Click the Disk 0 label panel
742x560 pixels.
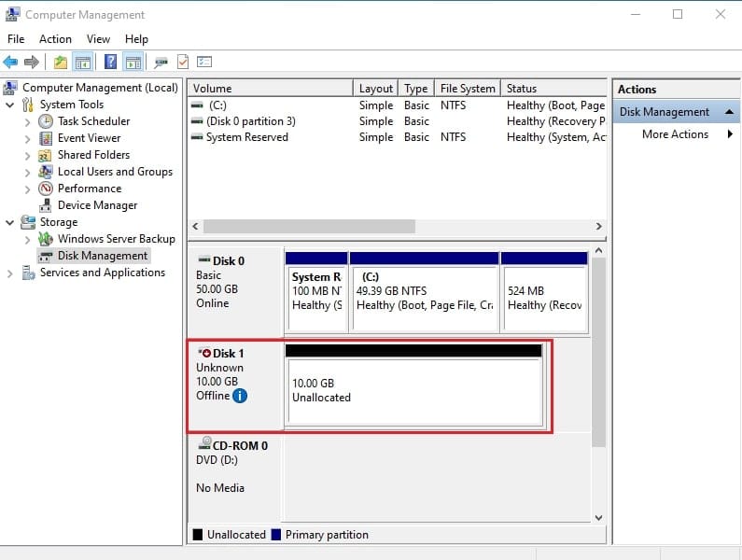[x=235, y=291]
